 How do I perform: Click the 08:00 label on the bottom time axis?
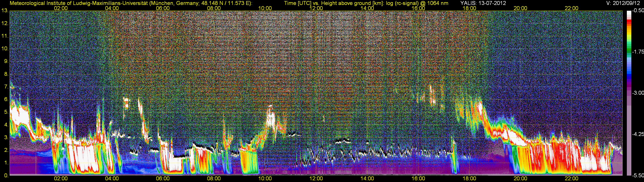tap(214, 179)
